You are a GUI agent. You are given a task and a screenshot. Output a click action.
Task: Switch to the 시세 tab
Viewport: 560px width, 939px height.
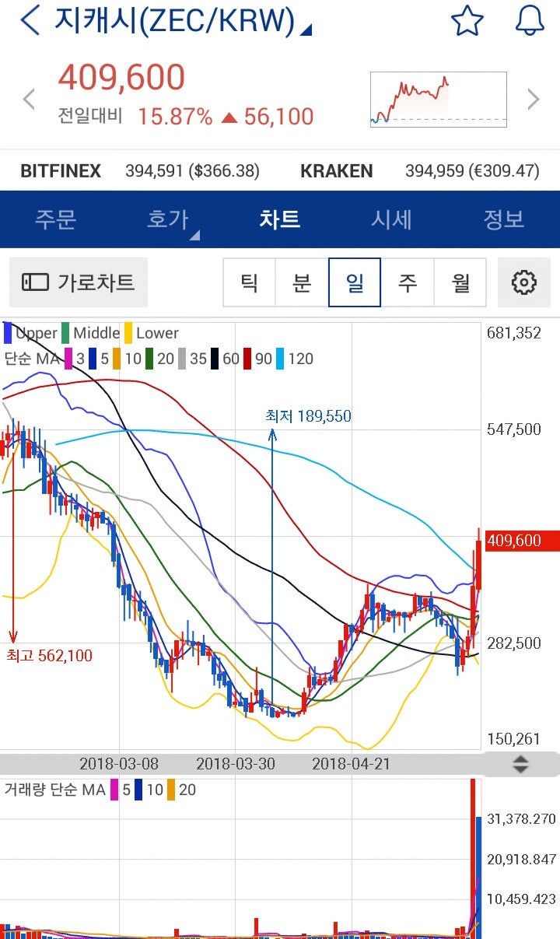pyautogui.click(x=392, y=219)
